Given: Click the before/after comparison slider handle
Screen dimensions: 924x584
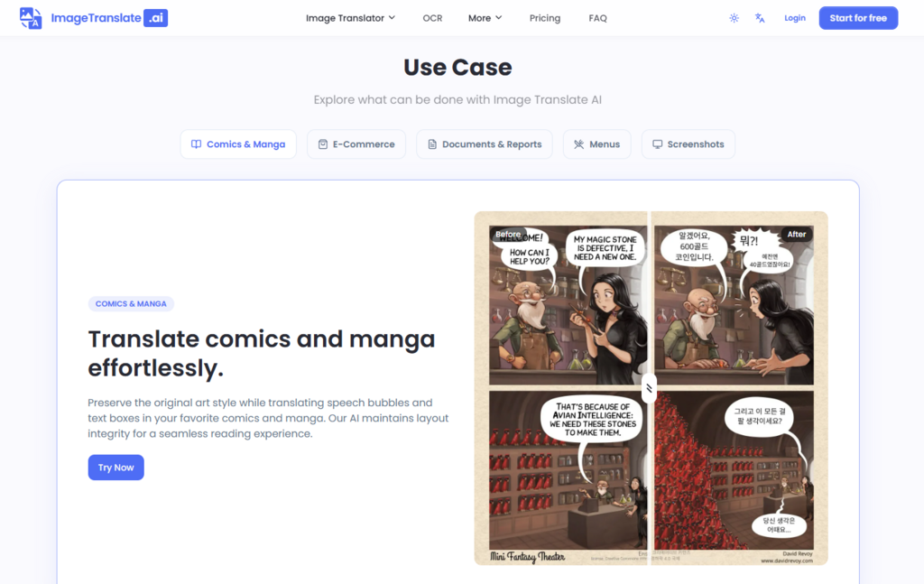Looking at the screenshot, I should (x=649, y=388).
